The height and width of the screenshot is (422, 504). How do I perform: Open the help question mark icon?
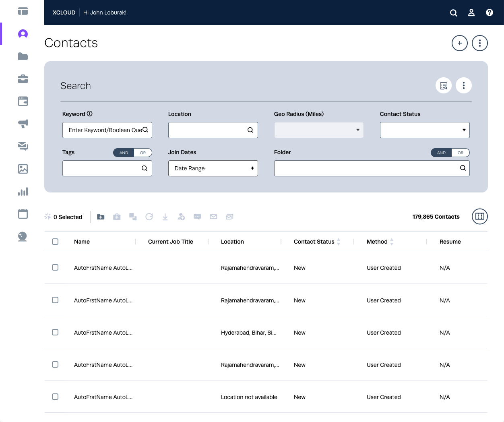pos(490,12)
